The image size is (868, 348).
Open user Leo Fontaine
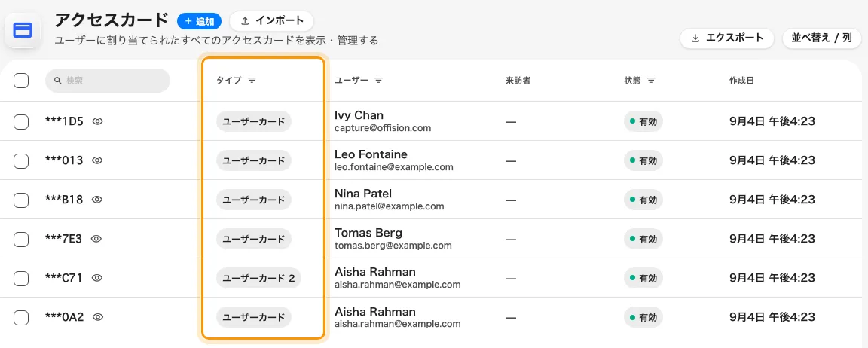371,154
